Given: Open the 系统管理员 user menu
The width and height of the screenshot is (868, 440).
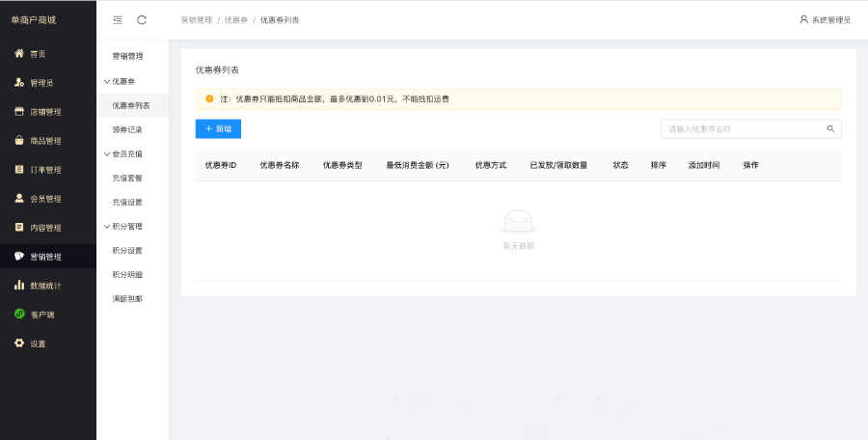Looking at the screenshot, I should coord(825,20).
